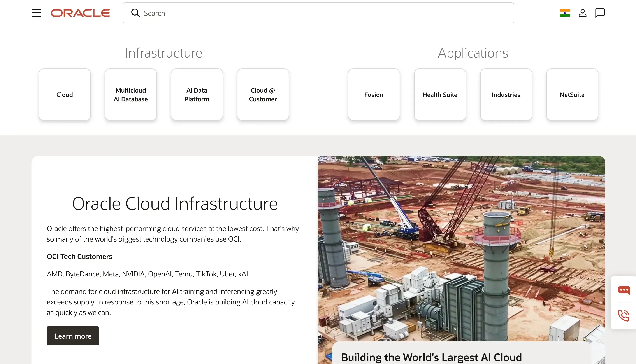Open the NetSuite card
The height and width of the screenshot is (364, 636).
[572, 94]
